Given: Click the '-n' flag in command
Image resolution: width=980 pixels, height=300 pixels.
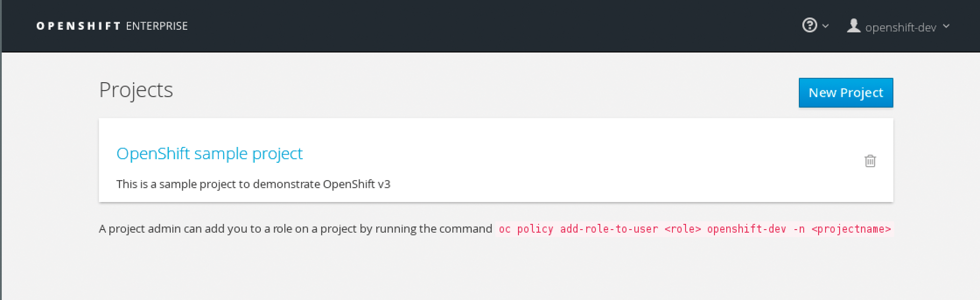Looking at the screenshot, I should click(799, 229).
